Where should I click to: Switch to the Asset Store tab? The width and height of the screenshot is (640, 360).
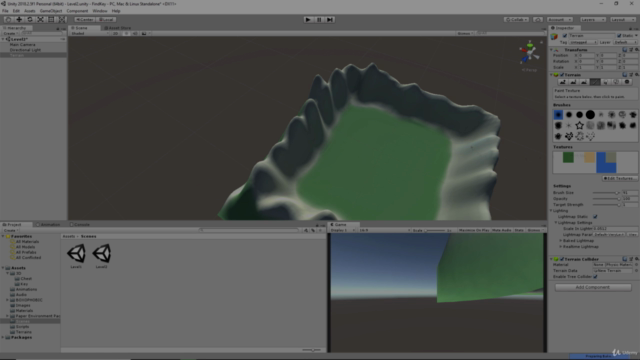[x=118, y=28]
